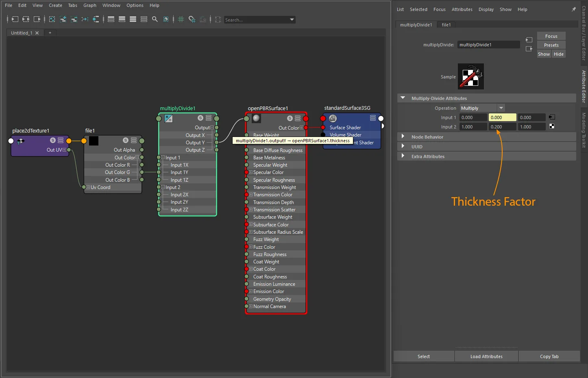Click the toggle swatch size icon
Screen dimensions: 588x378
(166, 19)
